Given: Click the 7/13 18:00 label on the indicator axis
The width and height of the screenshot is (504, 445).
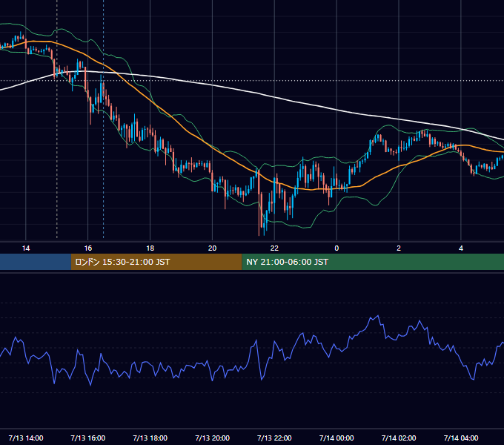Looking at the screenshot, I should pyautogui.click(x=150, y=438).
